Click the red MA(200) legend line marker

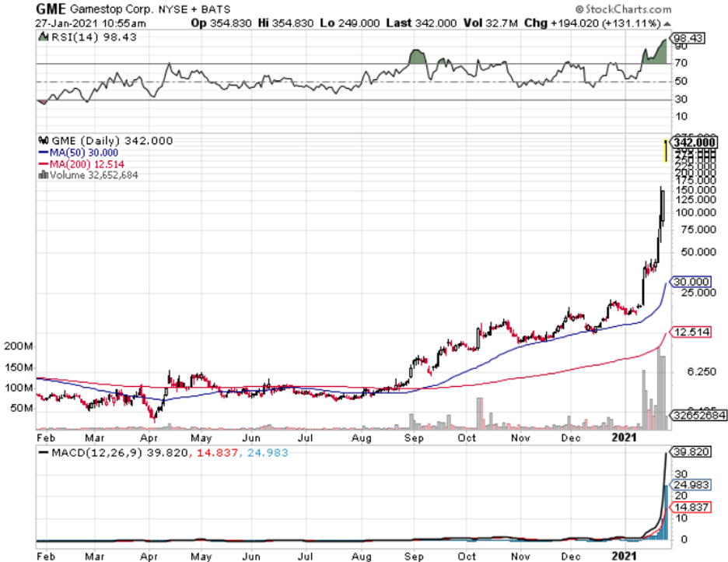(x=44, y=164)
